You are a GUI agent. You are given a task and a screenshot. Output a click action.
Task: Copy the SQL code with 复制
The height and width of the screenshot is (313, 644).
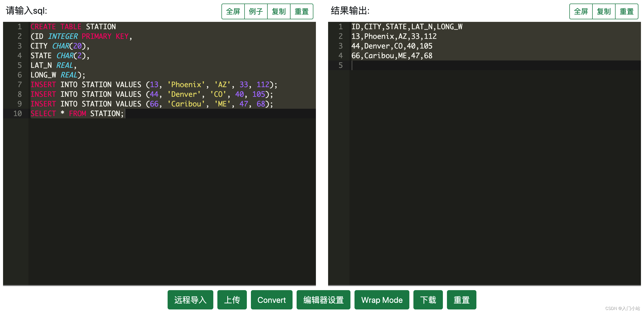(x=279, y=11)
